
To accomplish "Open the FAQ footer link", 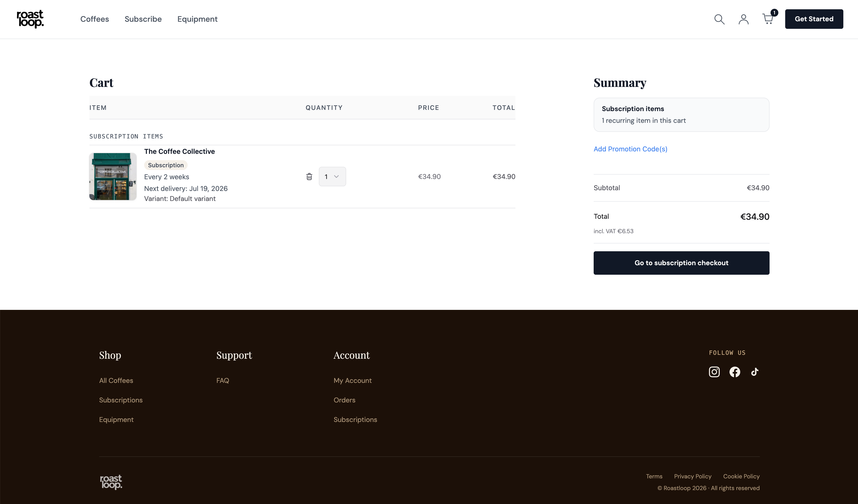I will tap(223, 380).
